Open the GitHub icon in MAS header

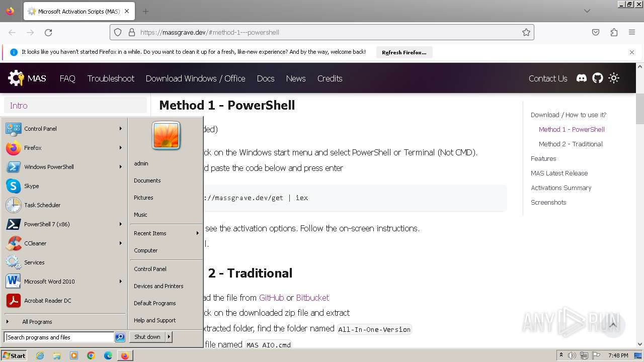[x=598, y=78]
